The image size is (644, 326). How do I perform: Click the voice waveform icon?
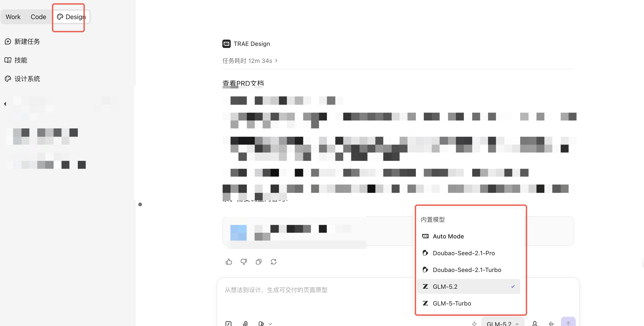pos(552,324)
